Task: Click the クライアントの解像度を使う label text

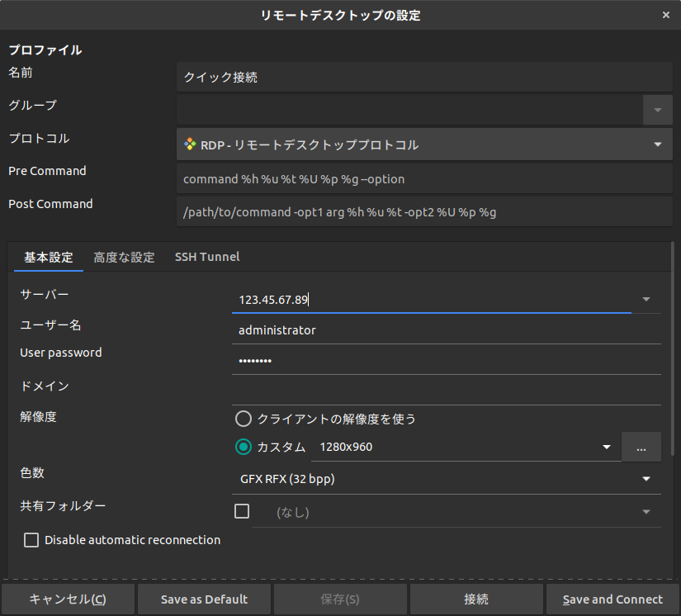Action: click(337, 419)
